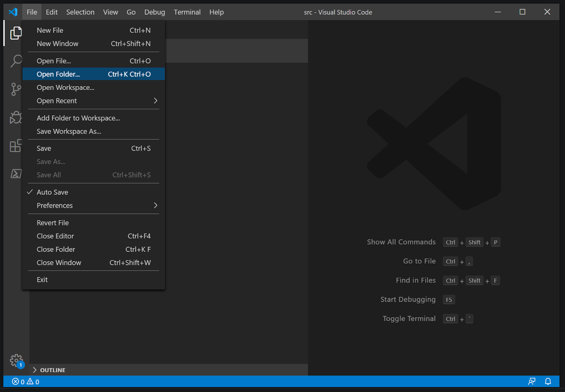Open the PowerShell terminal sidebar icon

coord(15,174)
